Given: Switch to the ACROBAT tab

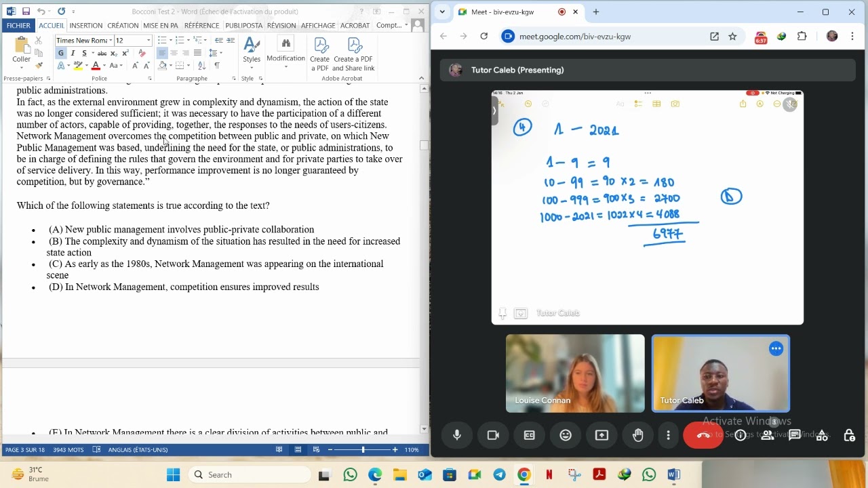Looking at the screenshot, I should point(355,25).
